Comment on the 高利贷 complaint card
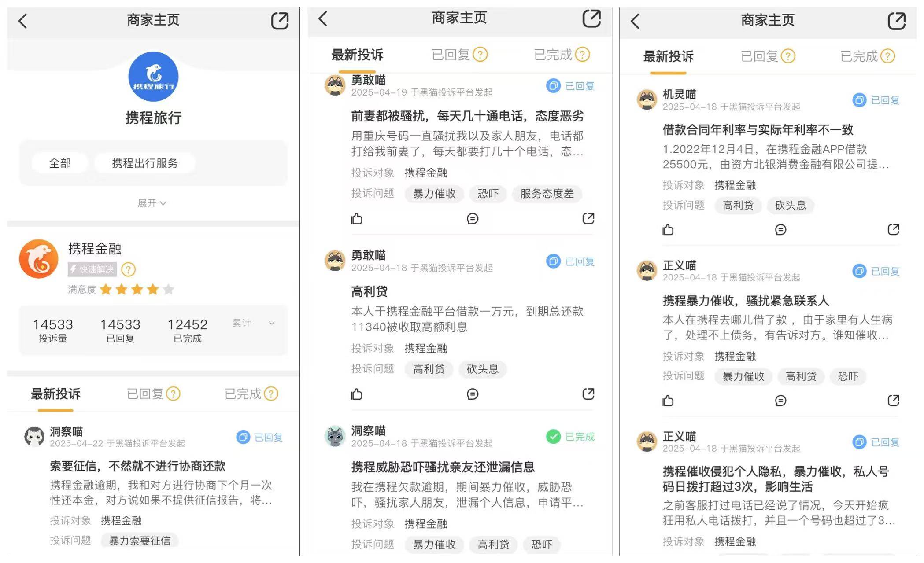Image resolution: width=924 pixels, height=563 pixels. [473, 394]
